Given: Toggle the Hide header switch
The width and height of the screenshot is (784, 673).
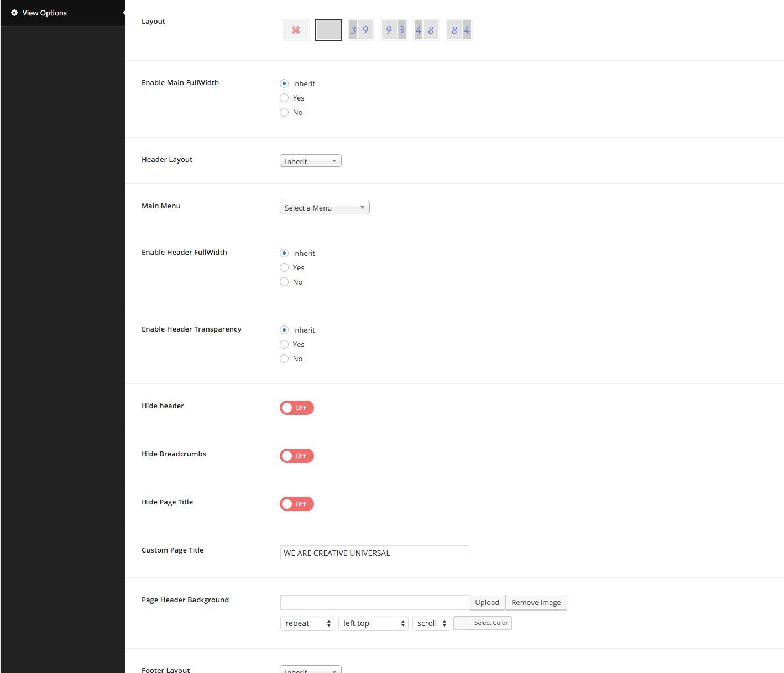Looking at the screenshot, I should click(296, 408).
